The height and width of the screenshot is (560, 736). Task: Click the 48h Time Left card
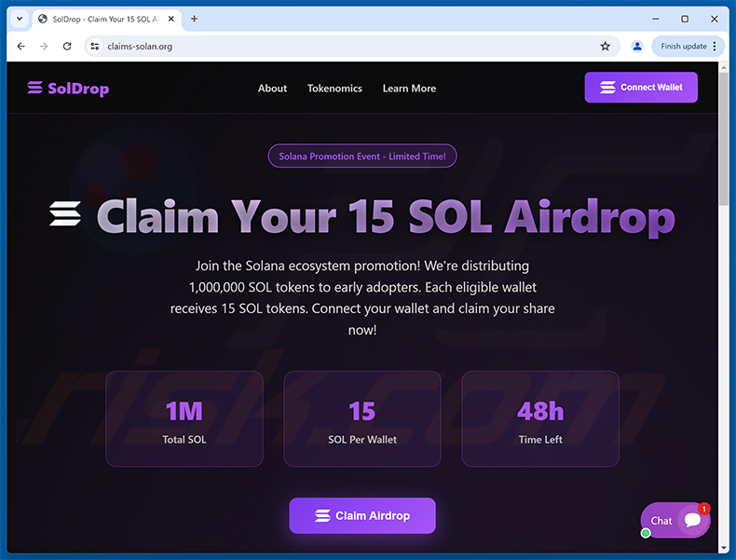540,418
